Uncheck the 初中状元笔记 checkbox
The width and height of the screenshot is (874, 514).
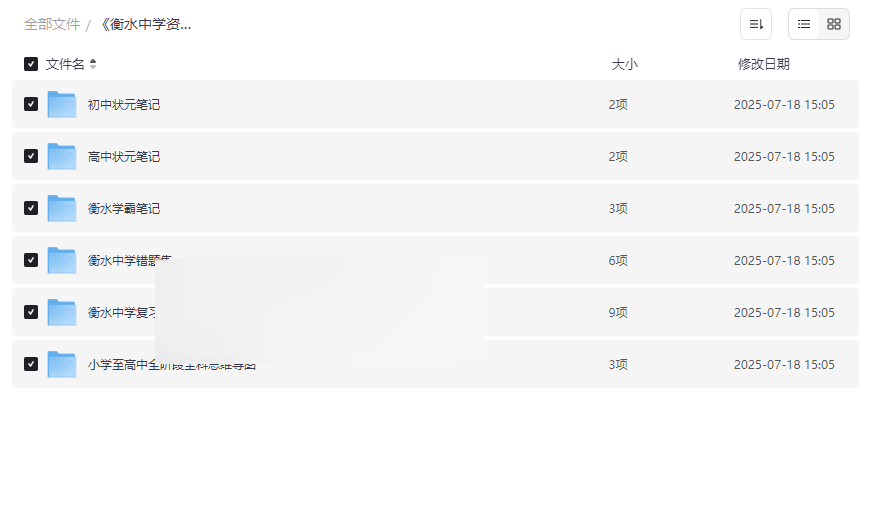point(31,104)
